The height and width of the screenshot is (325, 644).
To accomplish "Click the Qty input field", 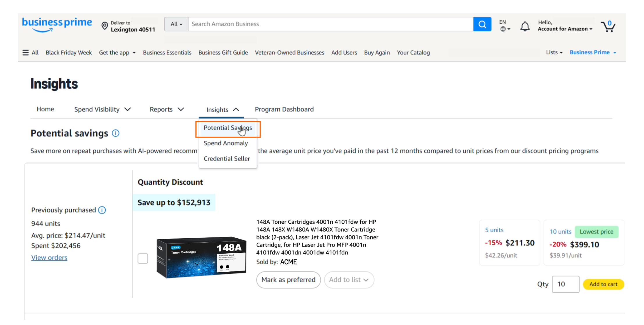I will pyautogui.click(x=565, y=284).
